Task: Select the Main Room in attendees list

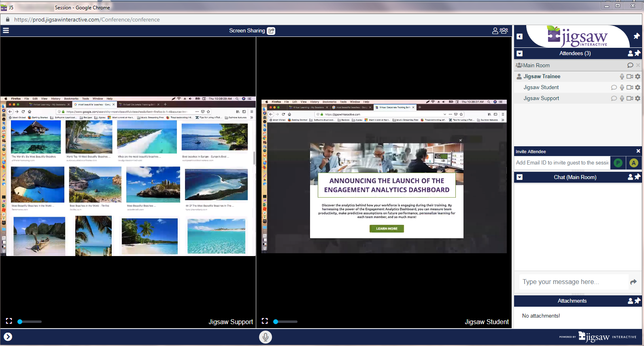Action: (x=536, y=65)
